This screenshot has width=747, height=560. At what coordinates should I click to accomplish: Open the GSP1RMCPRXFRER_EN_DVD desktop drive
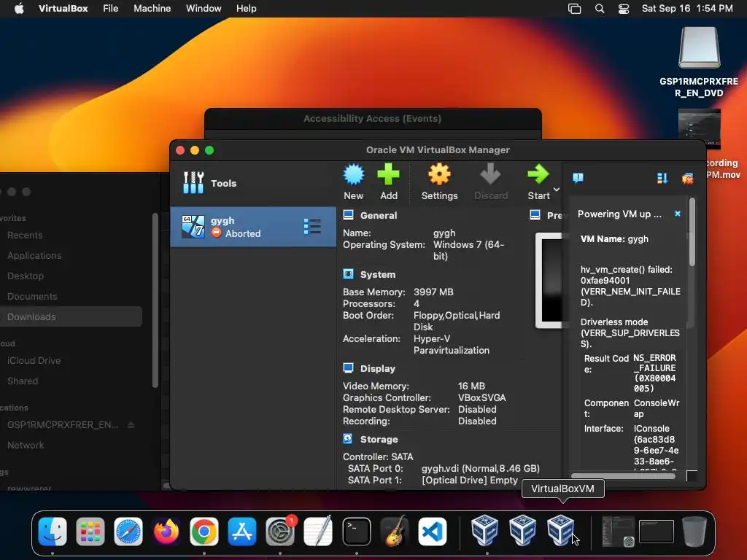(699, 48)
